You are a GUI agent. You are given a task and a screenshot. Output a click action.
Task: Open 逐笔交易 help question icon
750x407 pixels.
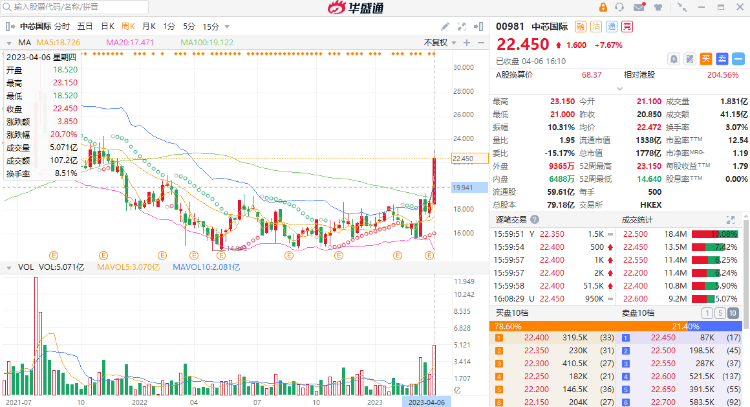pos(535,220)
